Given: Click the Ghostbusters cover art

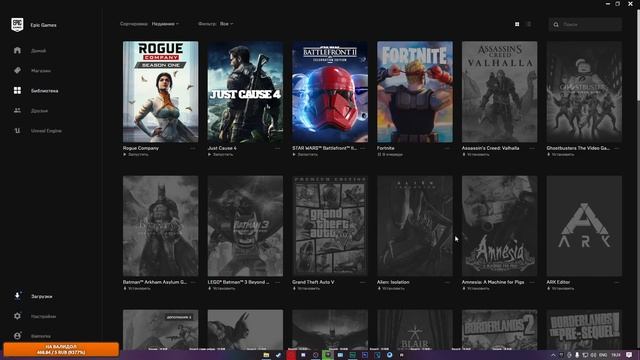Looking at the screenshot, I should (x=584, y=92).
